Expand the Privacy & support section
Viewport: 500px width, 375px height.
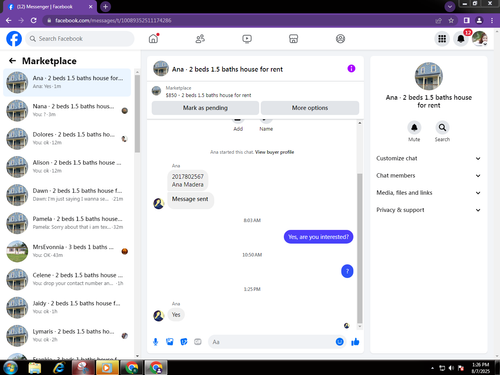pyautogui.click(x=428, y=210)
